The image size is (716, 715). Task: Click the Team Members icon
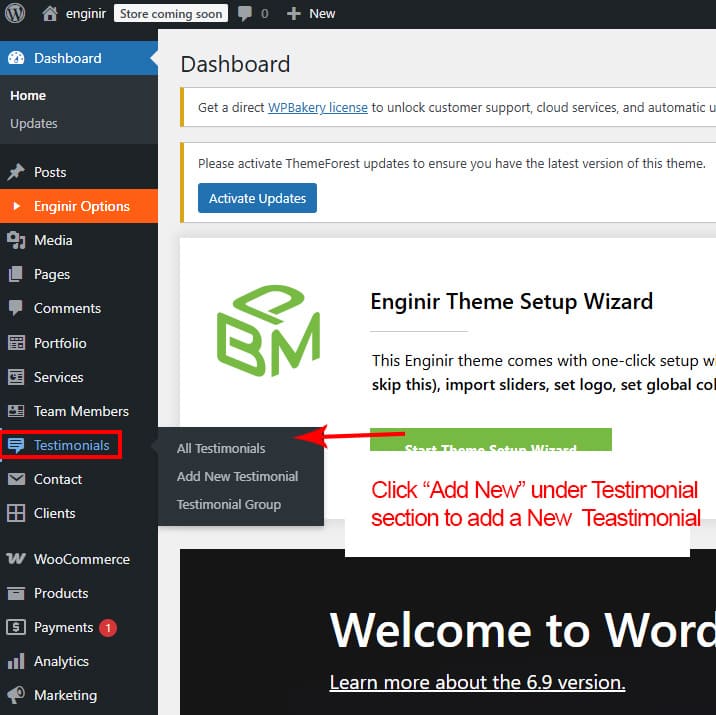coord(16,411)
